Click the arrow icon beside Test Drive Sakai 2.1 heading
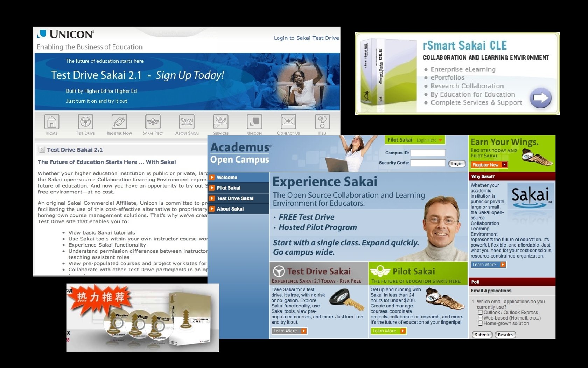 coord(42,150)
